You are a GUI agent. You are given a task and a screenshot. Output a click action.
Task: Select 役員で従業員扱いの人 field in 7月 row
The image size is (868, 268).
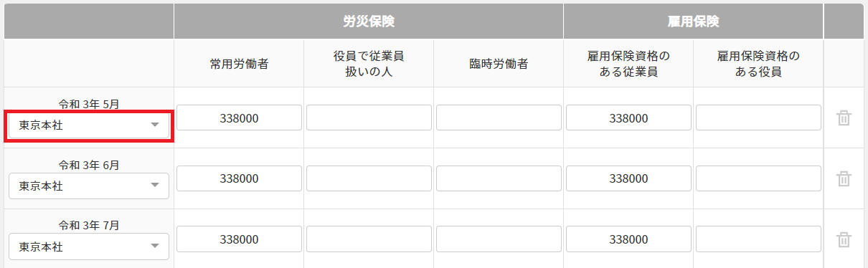pyautogui.click(x=369, y=239)
